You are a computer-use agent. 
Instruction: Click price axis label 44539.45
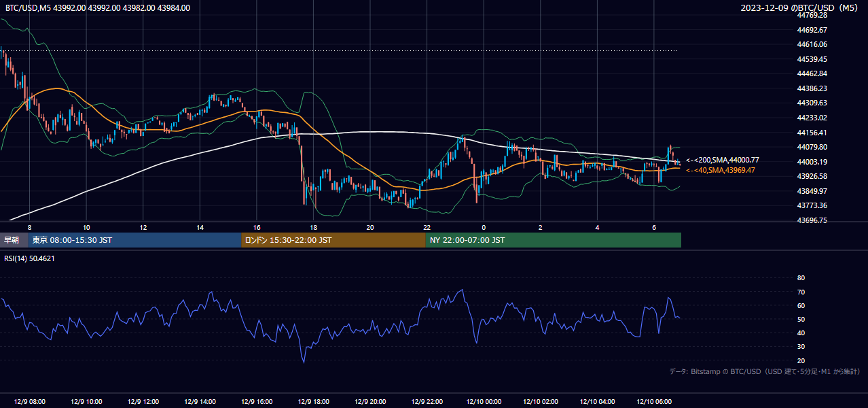(812, 59)
